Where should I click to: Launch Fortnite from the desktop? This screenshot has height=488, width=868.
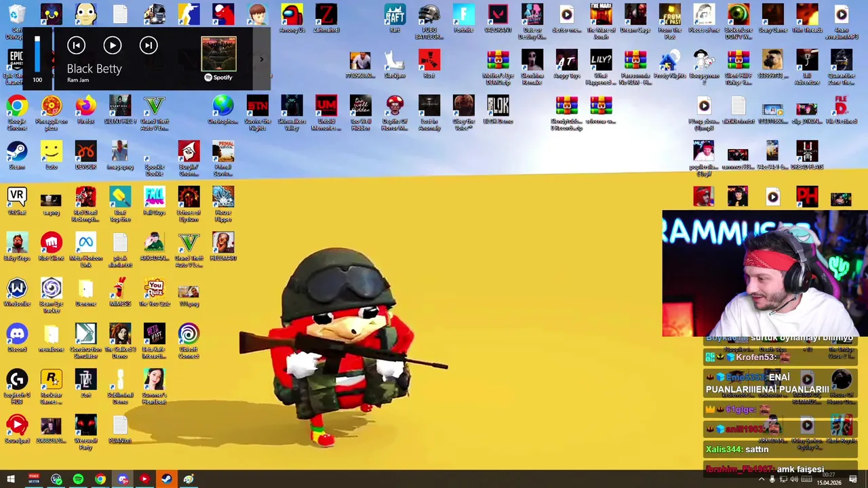tap(463, 18)
